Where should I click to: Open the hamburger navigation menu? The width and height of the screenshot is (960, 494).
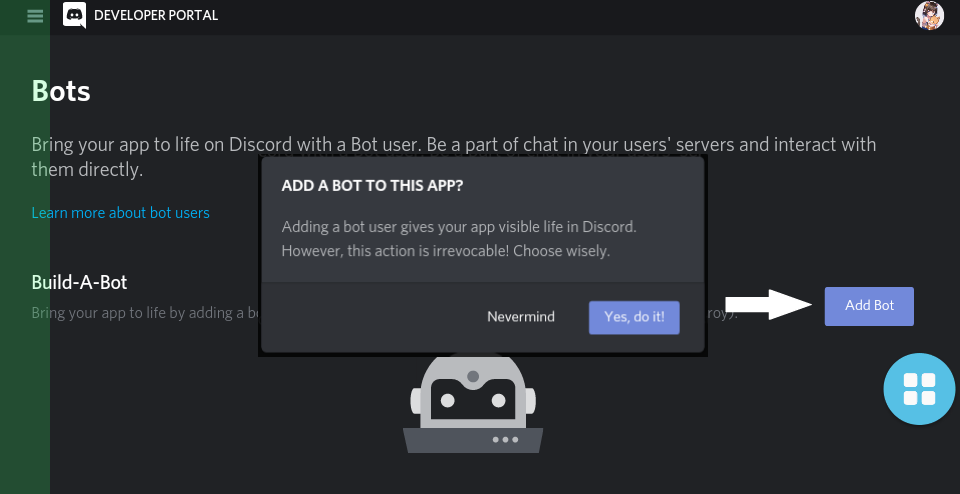(x=35, y=16)
